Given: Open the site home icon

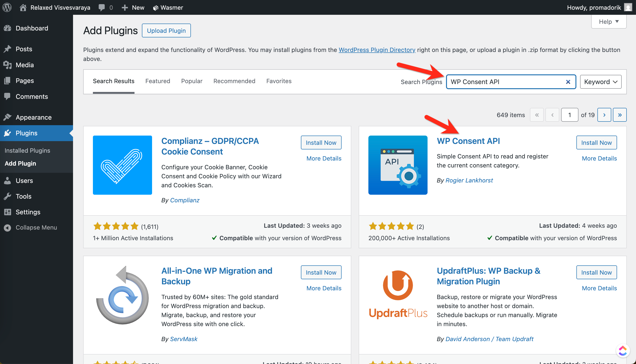Looking at the screenshot, I should pyautogui.click(x=23, y=7).
